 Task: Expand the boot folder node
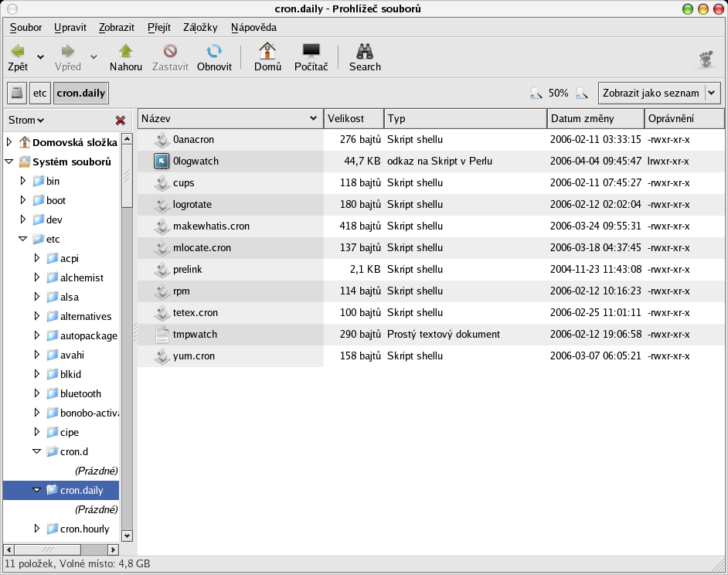click(x=23, y=200)
